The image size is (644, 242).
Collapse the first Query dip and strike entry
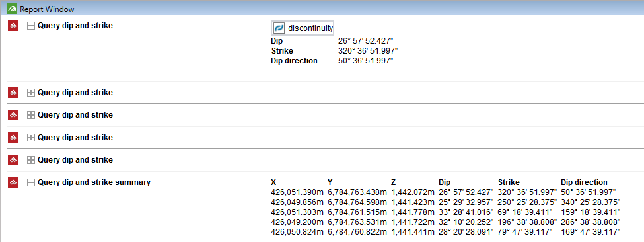pyautogui.click(x=30, y=26)
